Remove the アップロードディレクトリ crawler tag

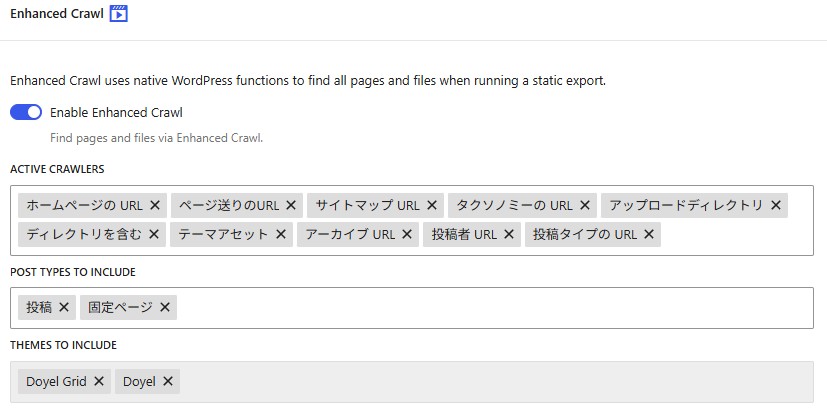776,205
